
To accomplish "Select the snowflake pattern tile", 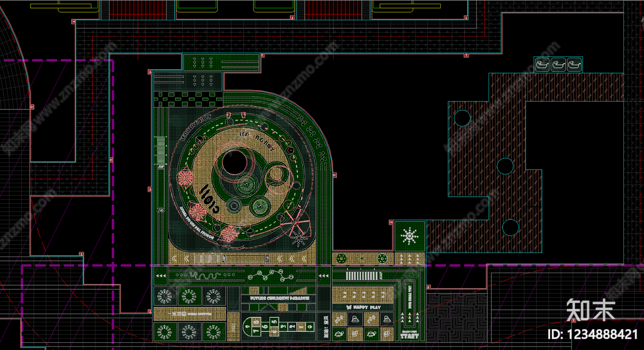I will click(x=410, y=236).
